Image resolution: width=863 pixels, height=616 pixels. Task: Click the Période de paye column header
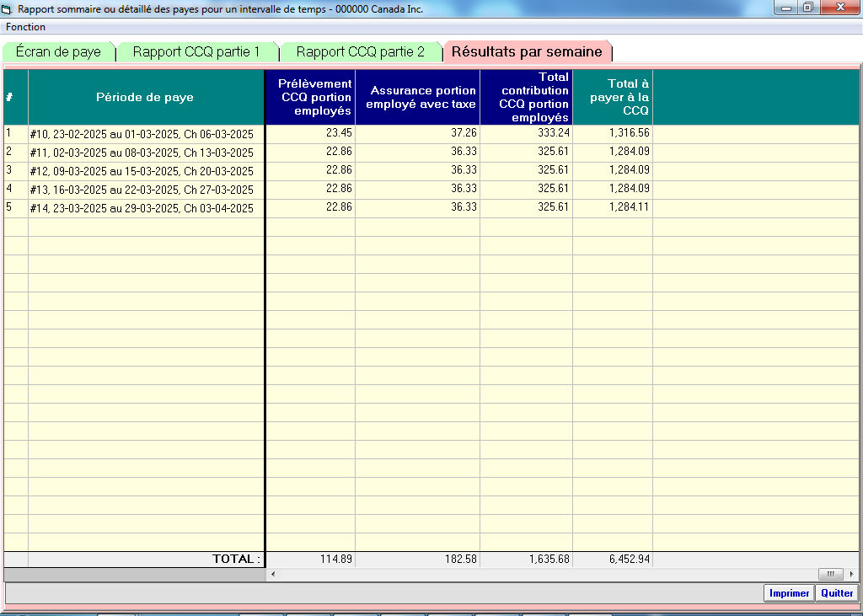coord(145,97)
